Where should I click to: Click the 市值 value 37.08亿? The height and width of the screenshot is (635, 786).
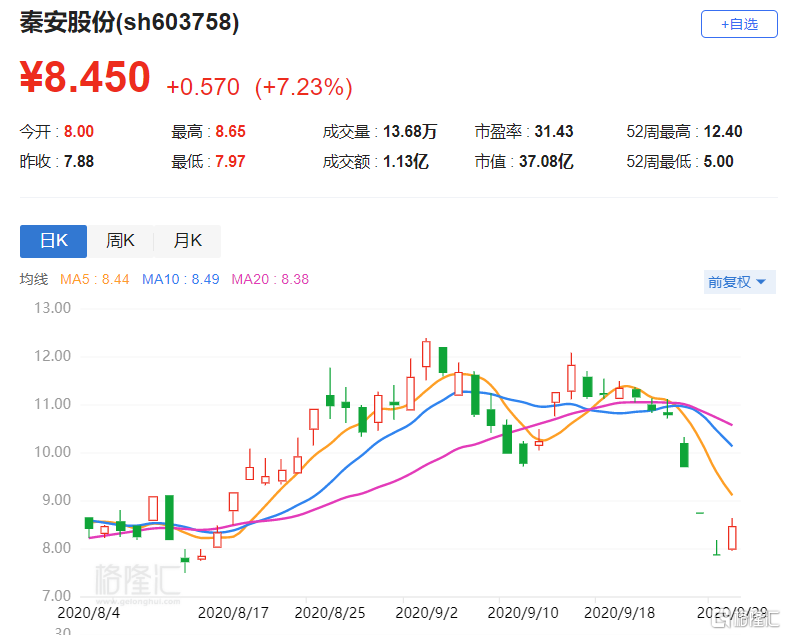click(x=546, y=161)
